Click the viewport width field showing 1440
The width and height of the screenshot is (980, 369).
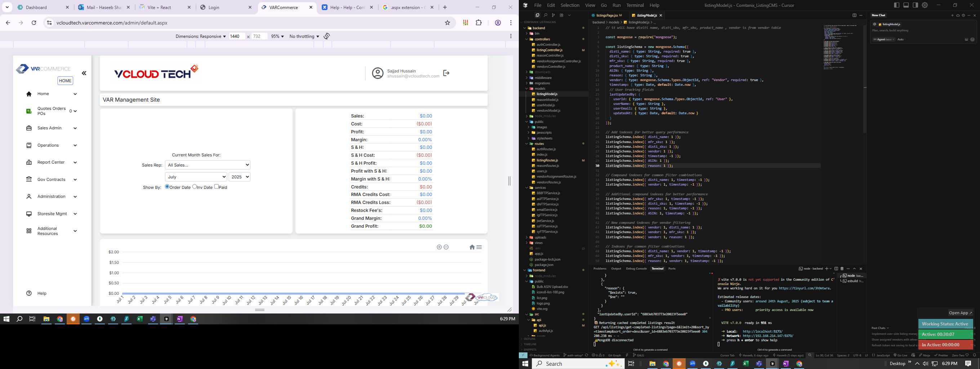(237, 36)
